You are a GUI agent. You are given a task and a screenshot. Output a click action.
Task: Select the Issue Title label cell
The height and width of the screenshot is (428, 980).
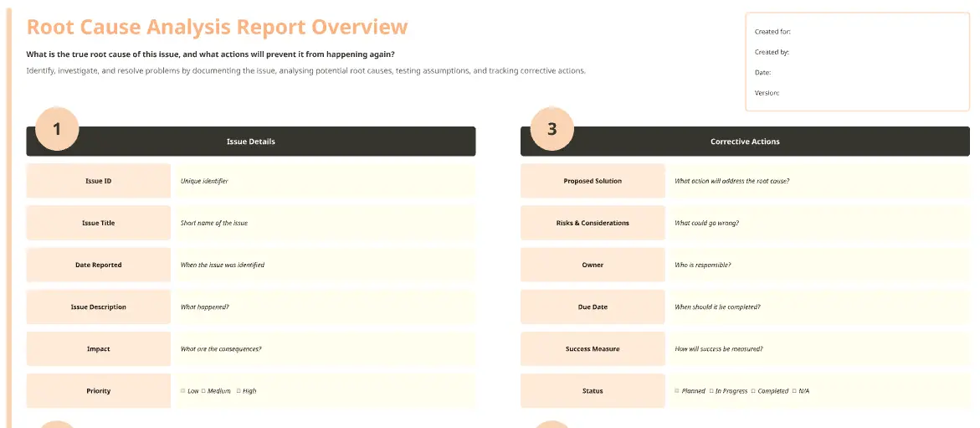tap(98, 223)
